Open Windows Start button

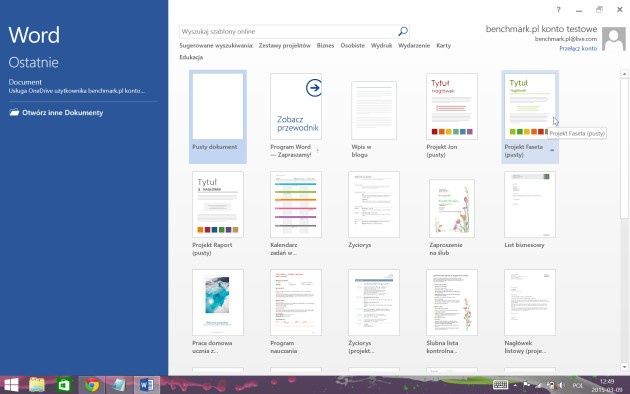point(11,385)
